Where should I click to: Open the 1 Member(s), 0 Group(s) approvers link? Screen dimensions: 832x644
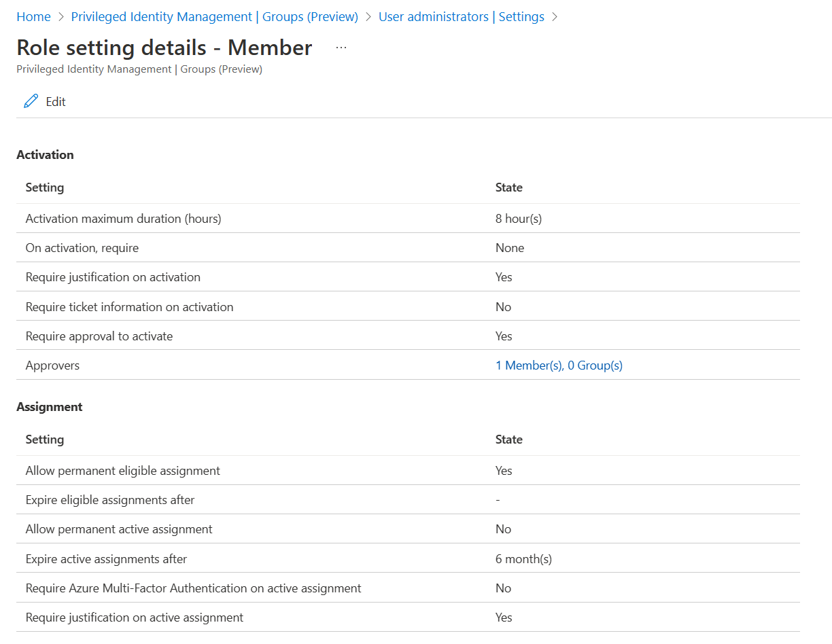point(559,365)
